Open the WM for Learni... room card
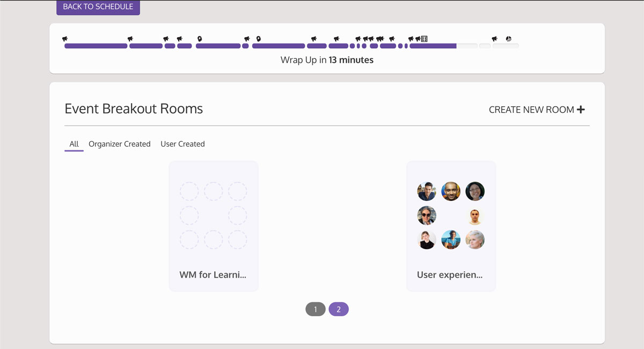Image resolution: width=644 pixels, height=349 pixels. click(x=214, y=226)
